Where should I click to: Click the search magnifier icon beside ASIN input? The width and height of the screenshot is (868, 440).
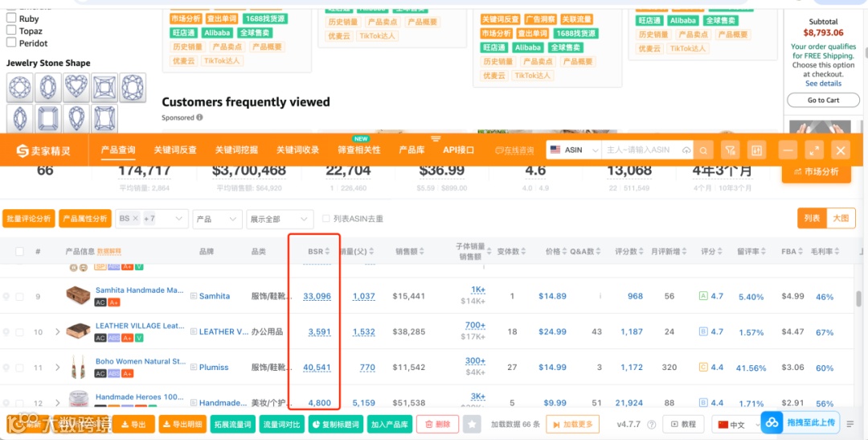coord(703,150)
